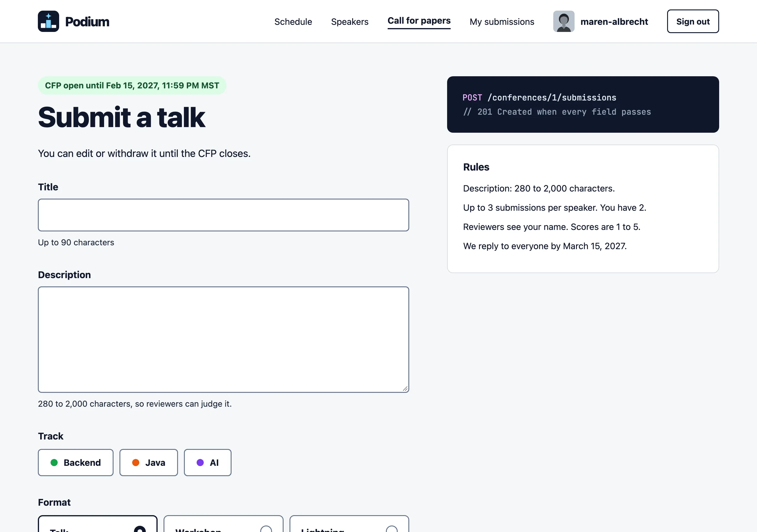757x532 pixels.
Task: Choose the AI track
Action: pyautogui.click(x=208, y=463)
